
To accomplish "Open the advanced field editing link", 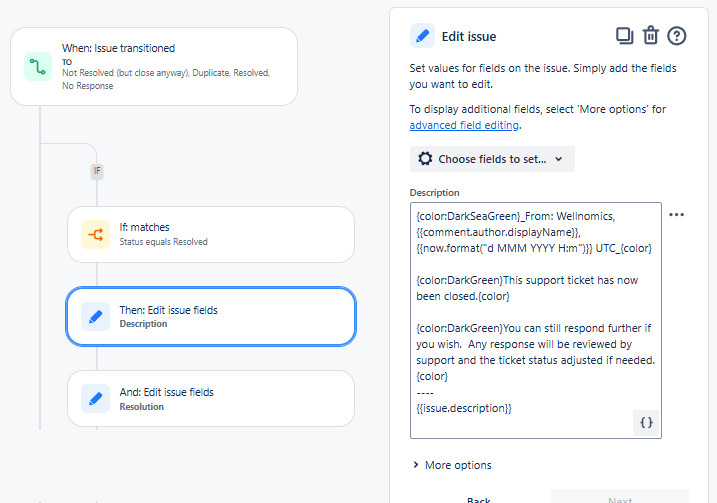I will coord(464,125).
